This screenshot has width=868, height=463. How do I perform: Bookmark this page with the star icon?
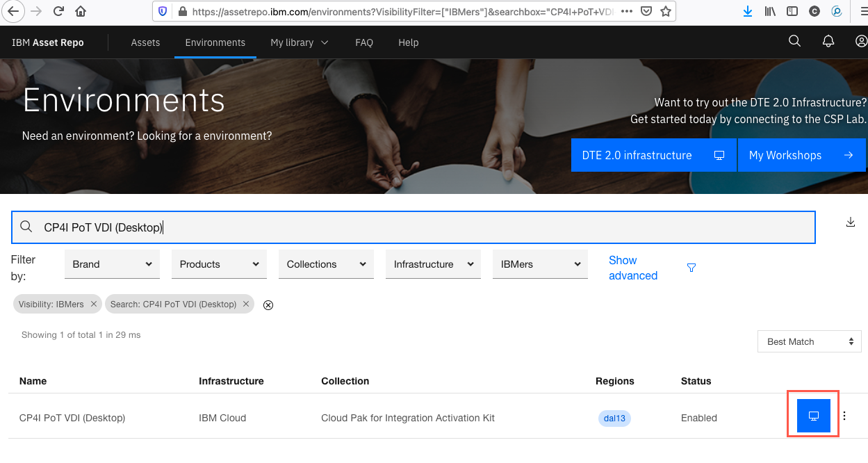(666, 11)
